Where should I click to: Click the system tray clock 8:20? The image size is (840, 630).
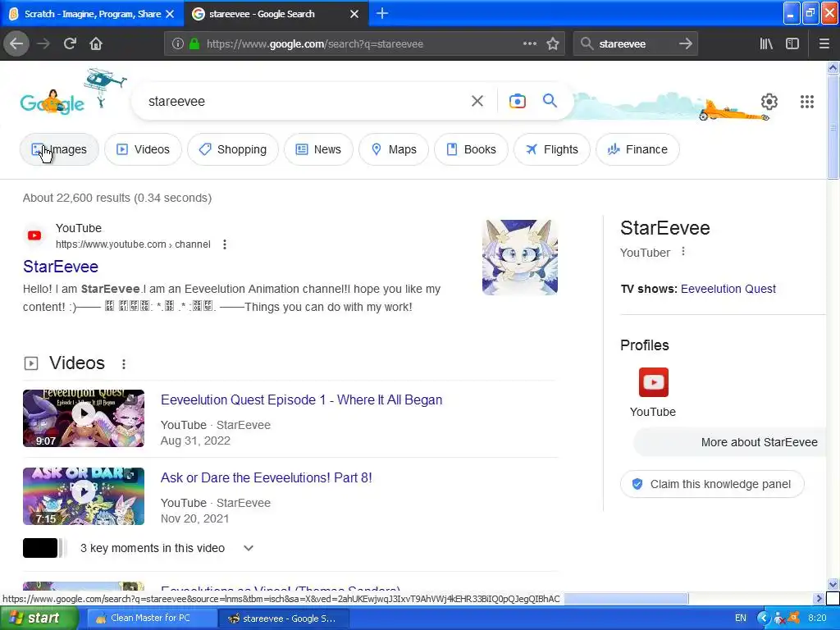[x=817, y=619]
